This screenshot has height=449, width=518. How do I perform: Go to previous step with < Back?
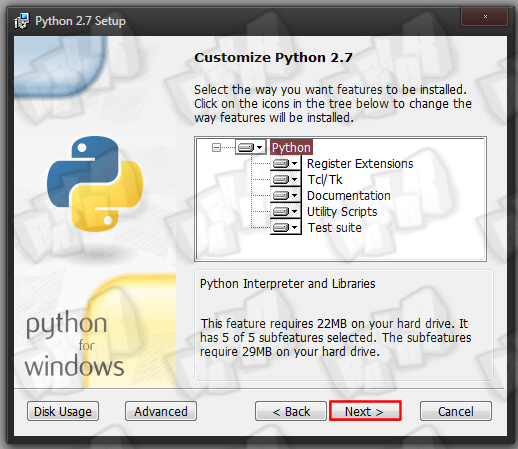(291, 411)
